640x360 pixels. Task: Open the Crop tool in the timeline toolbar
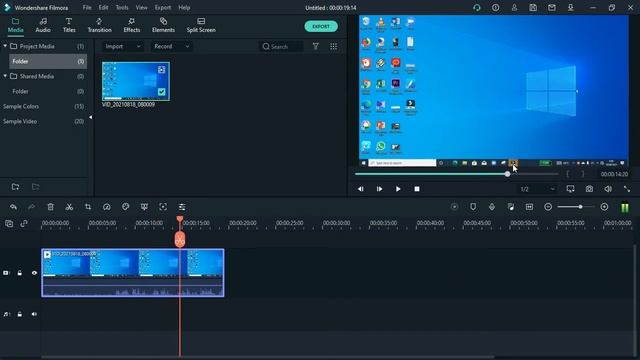click(x=88, y=207)
